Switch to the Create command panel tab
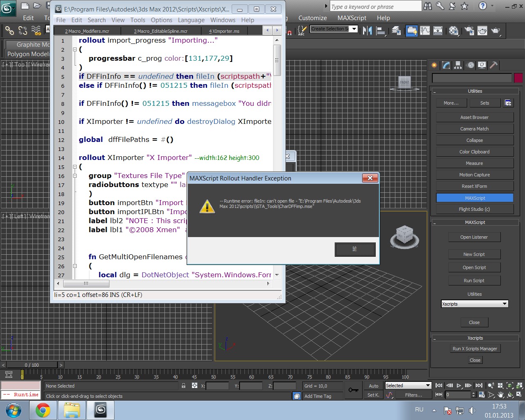 [434, 65]
